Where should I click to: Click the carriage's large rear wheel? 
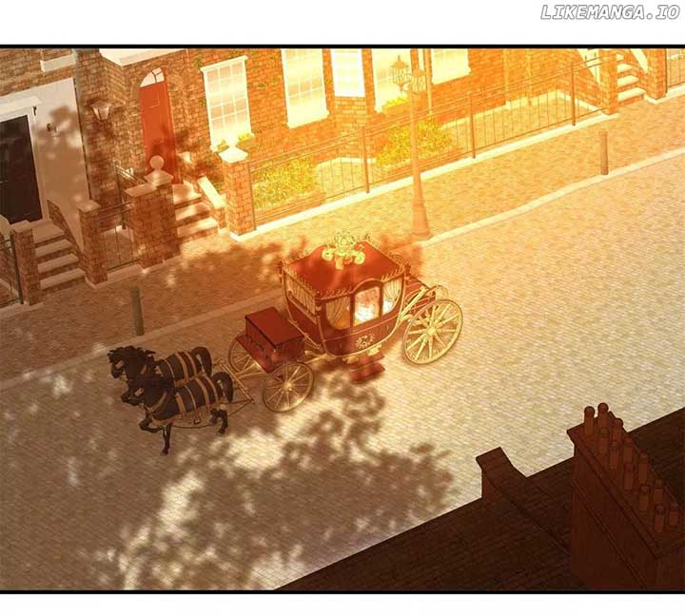tap(433, 331)
